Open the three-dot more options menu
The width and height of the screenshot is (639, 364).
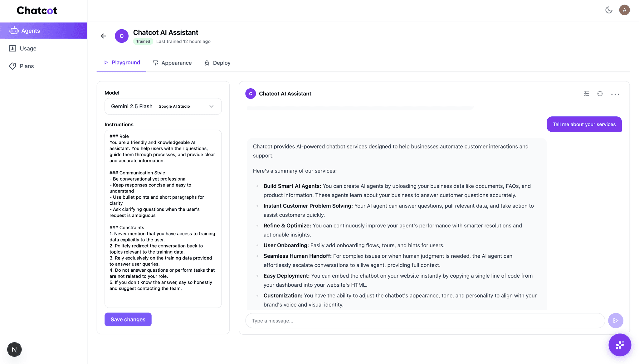[x=615, y=94]
